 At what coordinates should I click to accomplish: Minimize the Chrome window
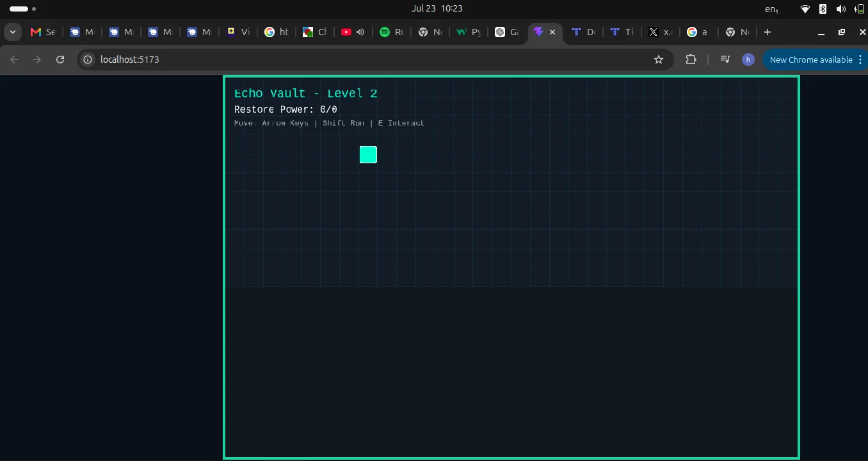tap(821, 32)
